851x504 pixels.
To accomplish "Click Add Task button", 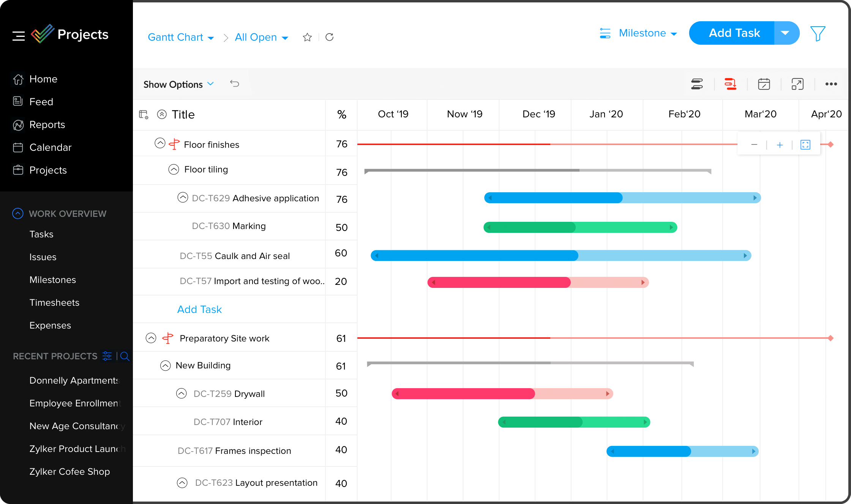I will pos(735,33).
